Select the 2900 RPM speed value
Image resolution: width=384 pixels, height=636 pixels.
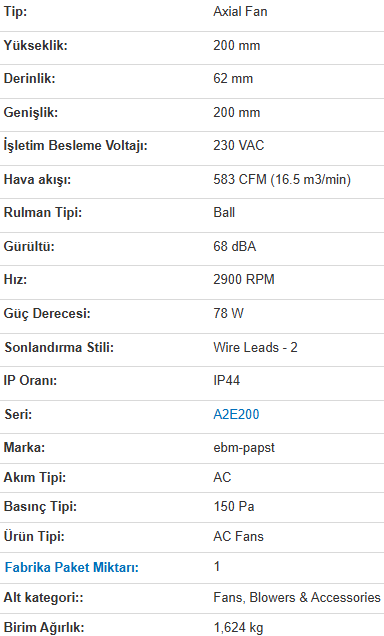[244, 279]
